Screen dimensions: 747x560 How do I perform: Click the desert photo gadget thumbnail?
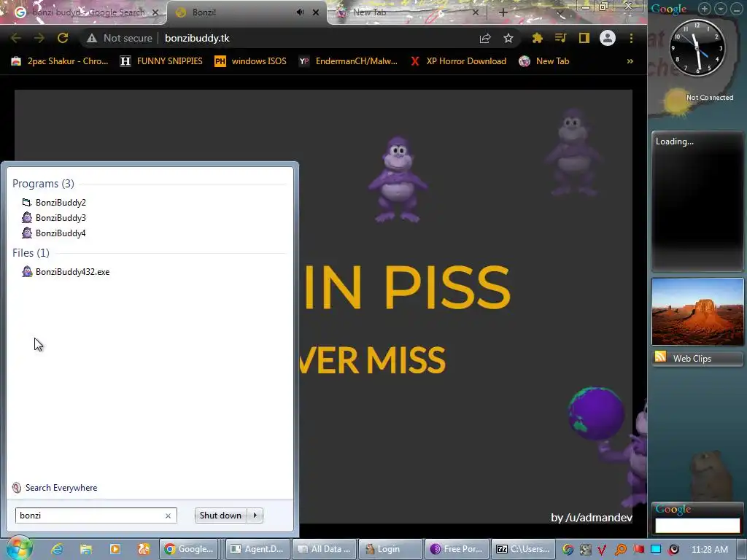coord(697,312)
